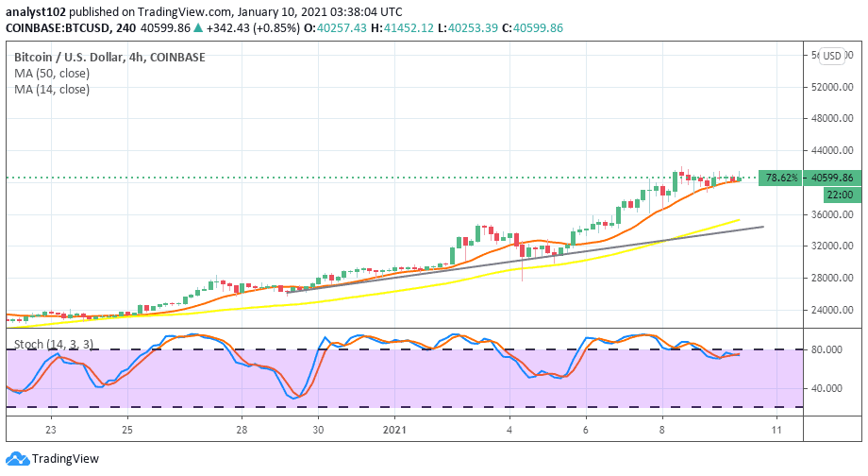This screenshot has height=476, width=868.
Task: Select the MA (14, close) indicator label
Action: (x=52, y=89)
